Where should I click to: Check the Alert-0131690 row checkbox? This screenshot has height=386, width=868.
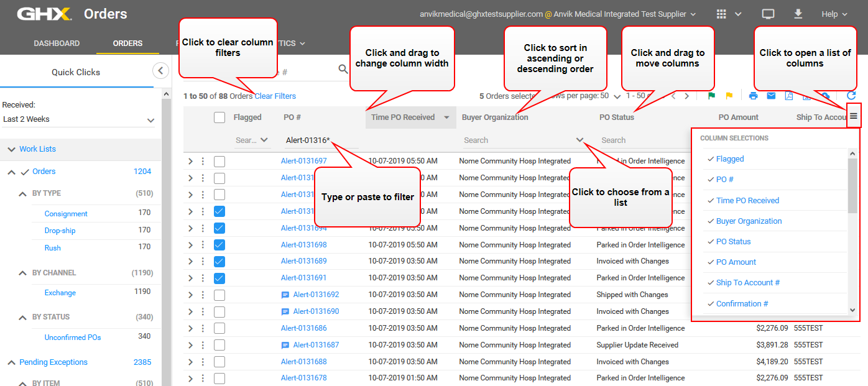point(219,311)
